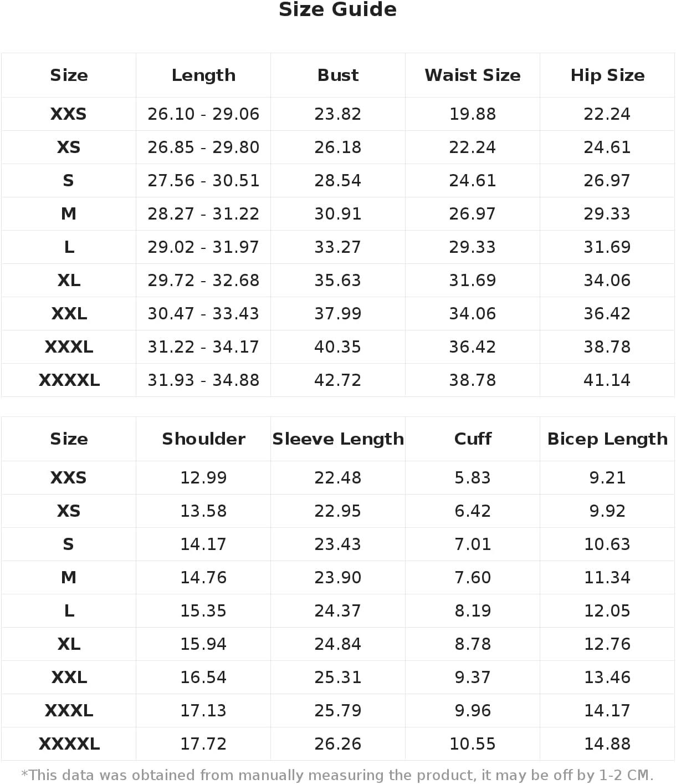The image size is (676, 784).
Task: Click the measurement disclaimer footnote
Action: click(x=337, y=775)
